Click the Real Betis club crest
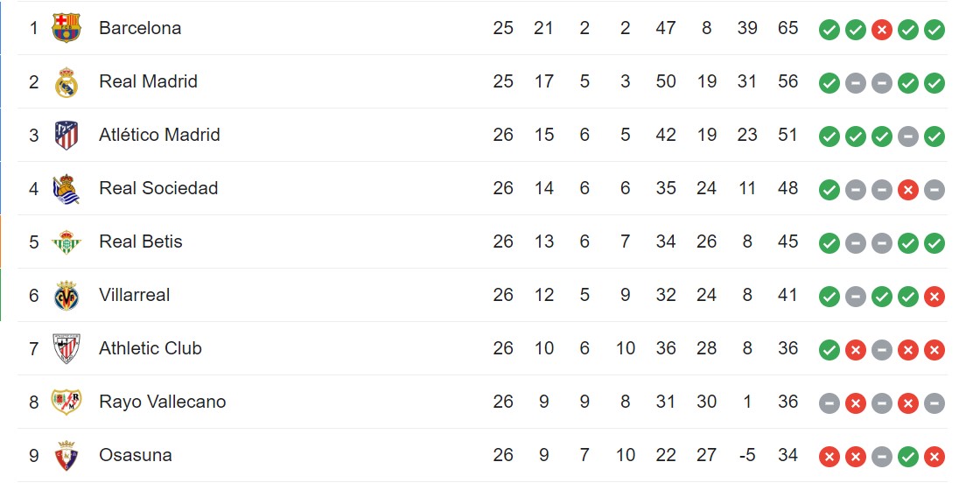980x483 pixels. coord(66,242)
